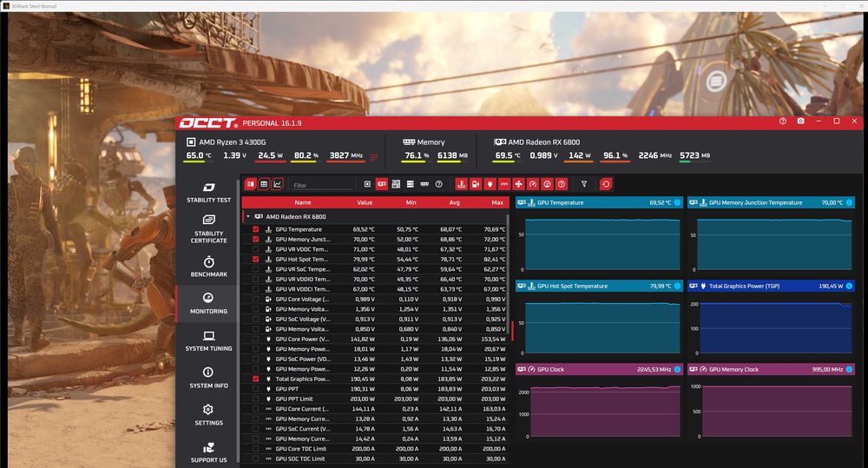
Task: Sort the table by Max column
Action: 497,202
